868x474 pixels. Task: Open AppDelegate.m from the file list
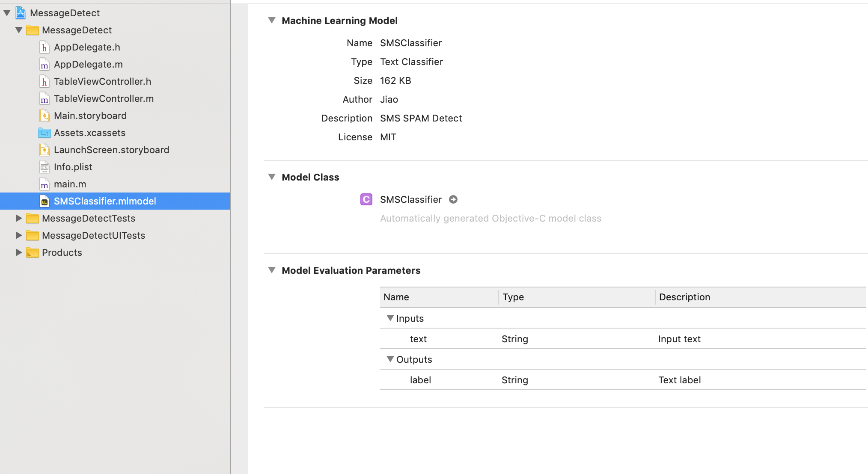pyautogui.click(x=88, y=64)
